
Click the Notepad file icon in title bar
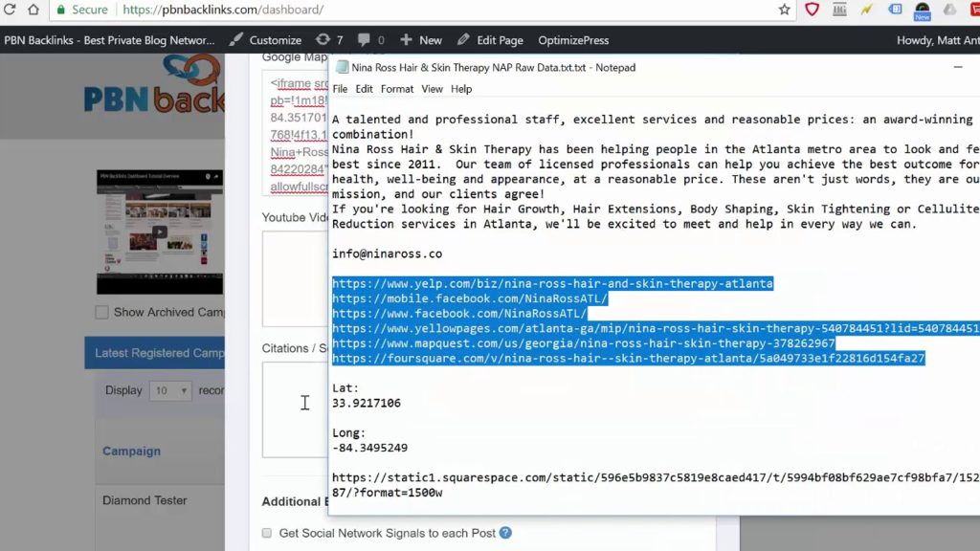coord(342,67)
